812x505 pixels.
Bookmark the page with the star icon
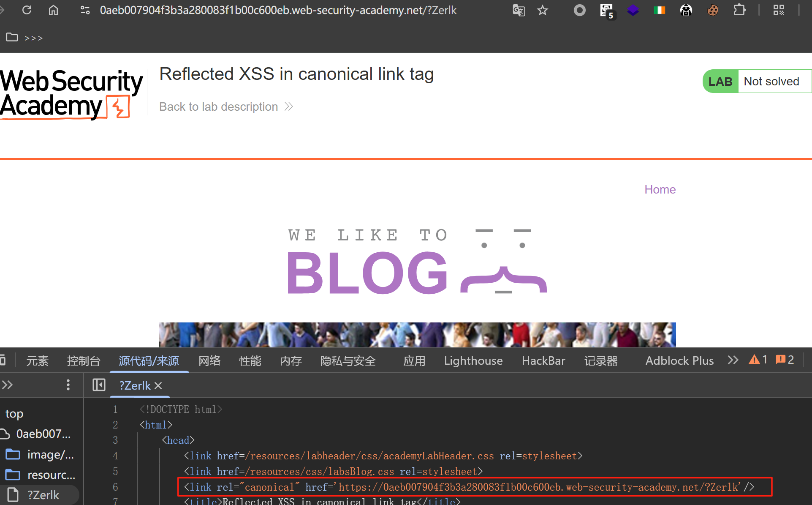click(x=542, y=10)
